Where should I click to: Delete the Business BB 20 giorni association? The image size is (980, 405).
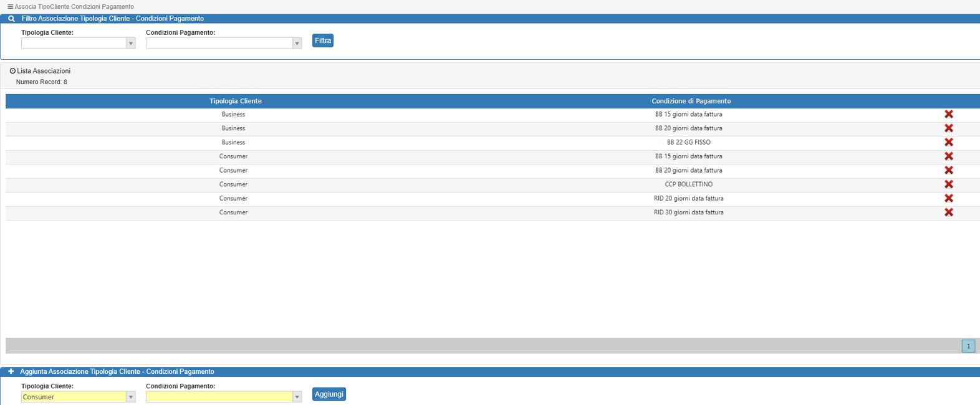(948, 128)
